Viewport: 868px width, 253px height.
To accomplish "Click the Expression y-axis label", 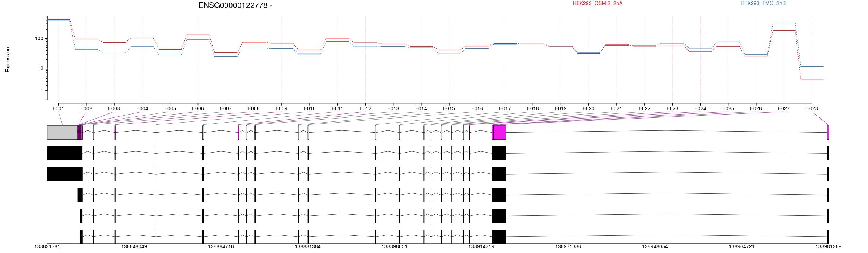I will [8, 60].
